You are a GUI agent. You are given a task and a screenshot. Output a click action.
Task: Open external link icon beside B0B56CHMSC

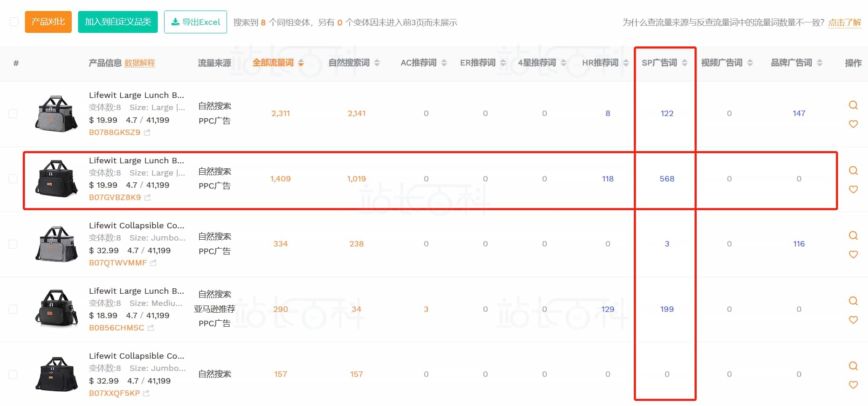[151, 328]
